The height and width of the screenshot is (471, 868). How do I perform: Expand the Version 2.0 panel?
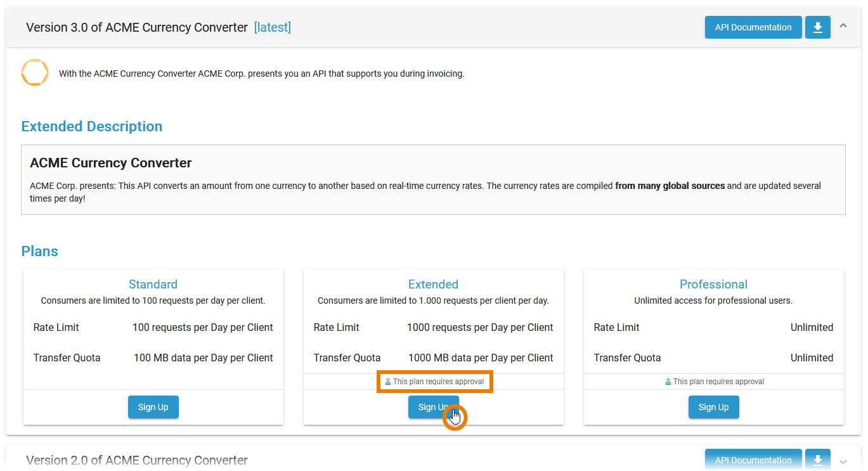click(843, 461)
